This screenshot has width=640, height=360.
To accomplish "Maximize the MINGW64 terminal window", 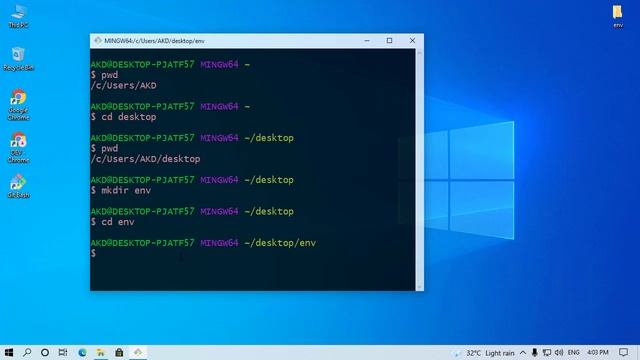I will coord(389,40).
